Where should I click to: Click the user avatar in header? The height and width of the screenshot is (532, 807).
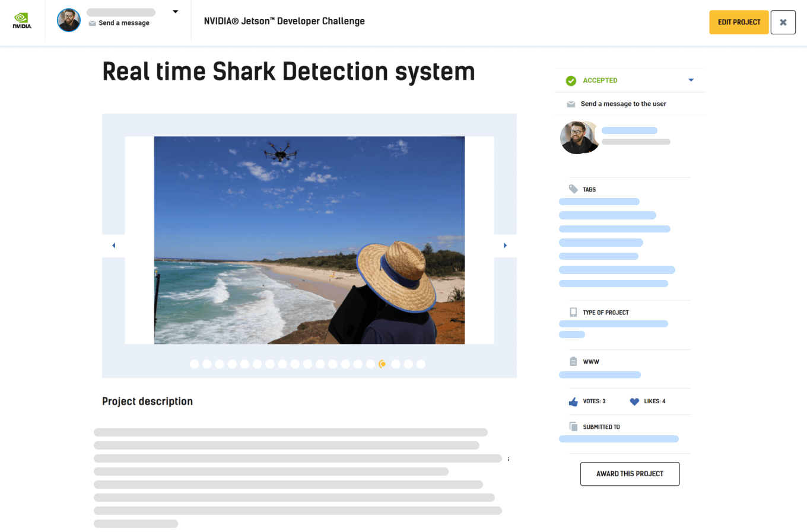(x=69, y=21)
